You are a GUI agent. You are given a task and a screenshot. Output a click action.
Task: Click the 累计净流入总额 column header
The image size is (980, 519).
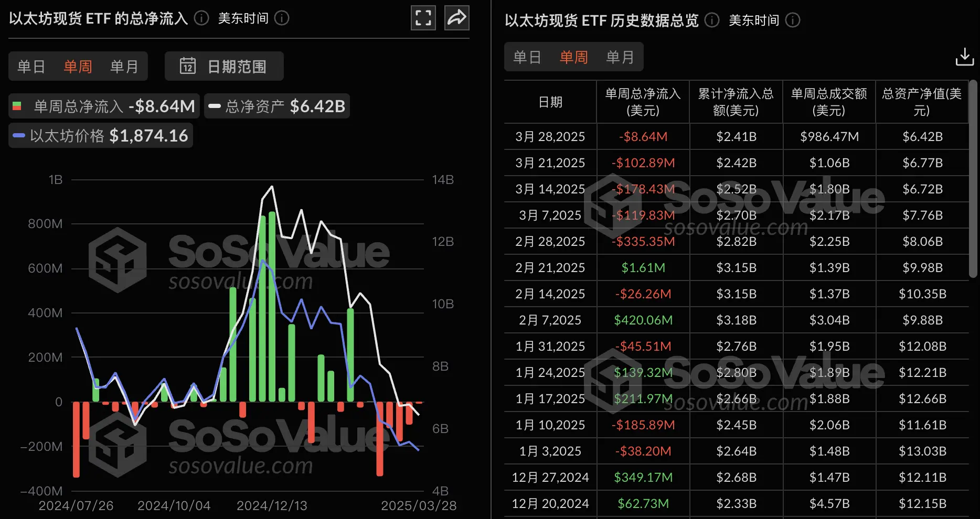click(x=736, y=102)
